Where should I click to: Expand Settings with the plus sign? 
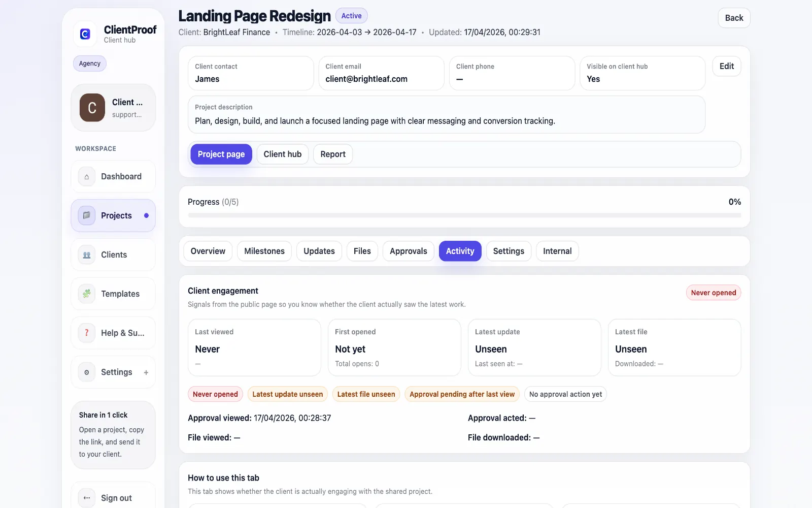point(146,372)
